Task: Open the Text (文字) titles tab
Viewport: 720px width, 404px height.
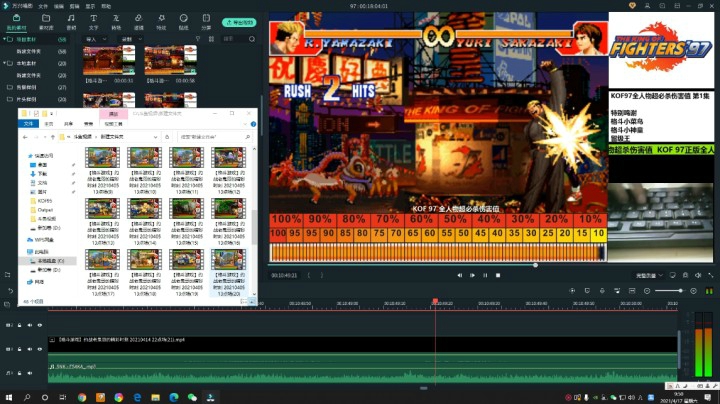Action: (93, 22)
